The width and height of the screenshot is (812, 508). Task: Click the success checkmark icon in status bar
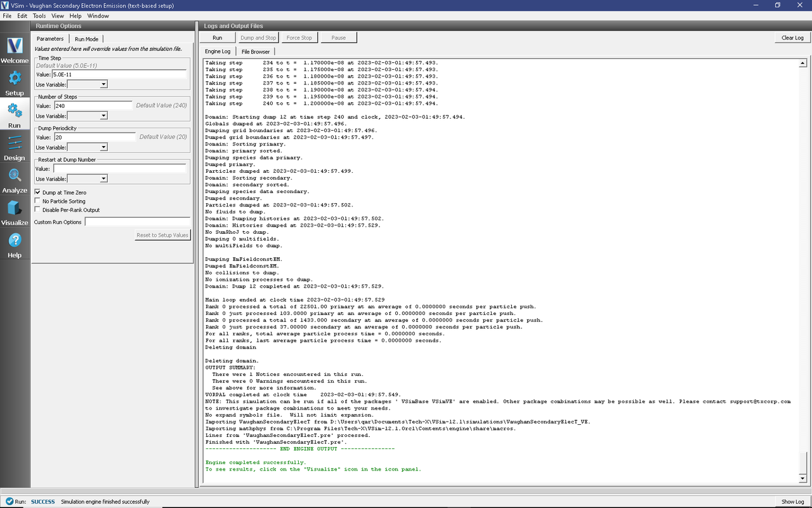tap(8, 502)
